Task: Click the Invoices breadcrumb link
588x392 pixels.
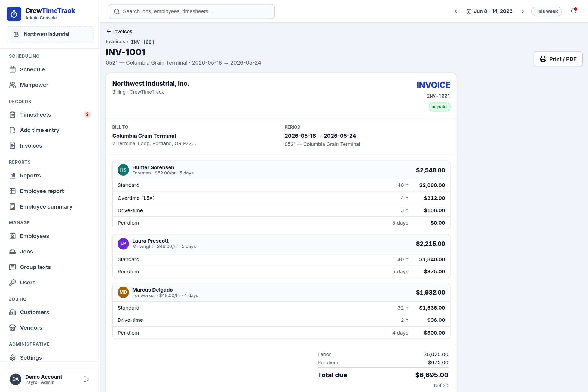Action: [115, 42]
